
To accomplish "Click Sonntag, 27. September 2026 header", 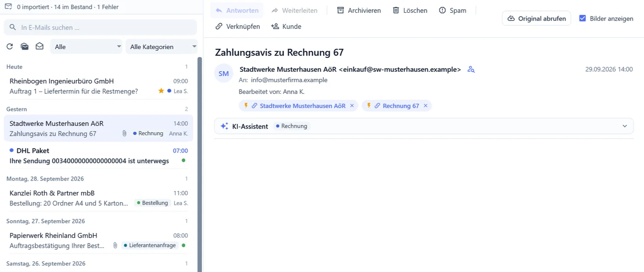I will [46, 221].
